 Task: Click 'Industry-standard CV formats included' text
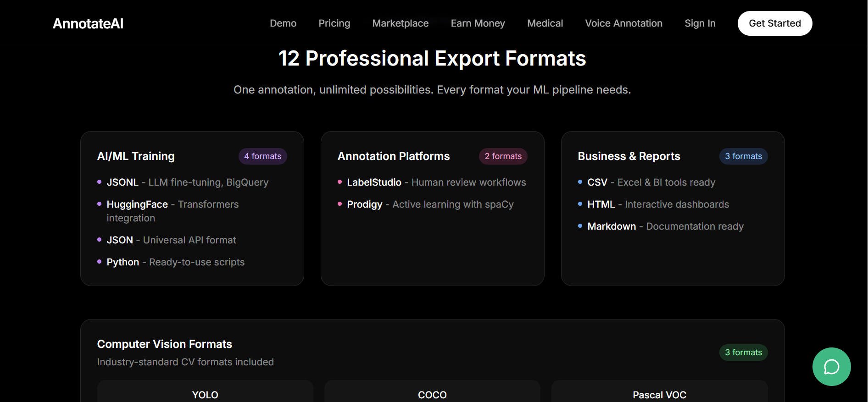click(185, 362)
